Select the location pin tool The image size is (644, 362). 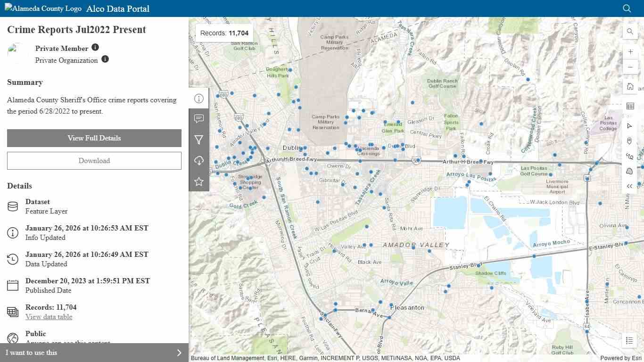pos(630,141)
